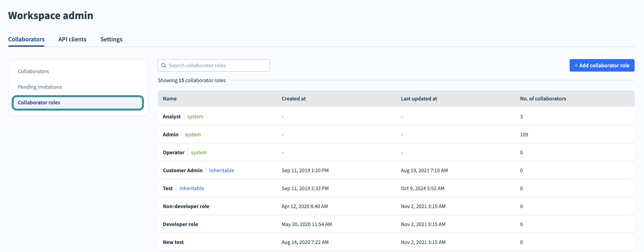The height and width of the screenshot is (252, 644).
Task: Focus the Search collaborator roles field
Action: point(214,65)
